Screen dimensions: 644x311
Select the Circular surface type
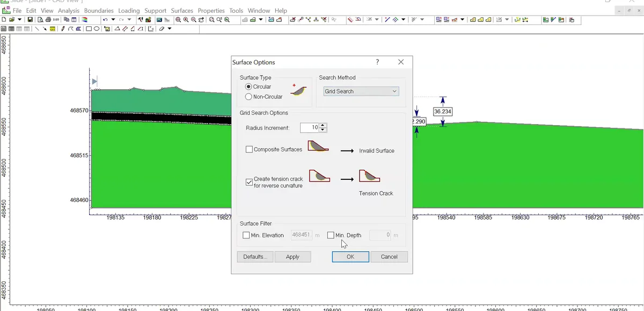pyautogui.click(x=248, y=86)
